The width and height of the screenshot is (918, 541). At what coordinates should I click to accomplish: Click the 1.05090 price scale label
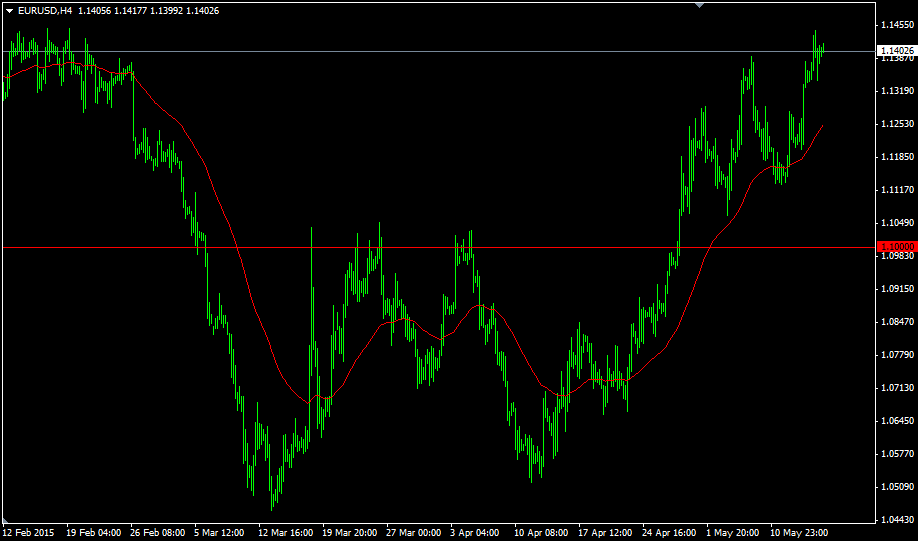click(x=898, y=487)
